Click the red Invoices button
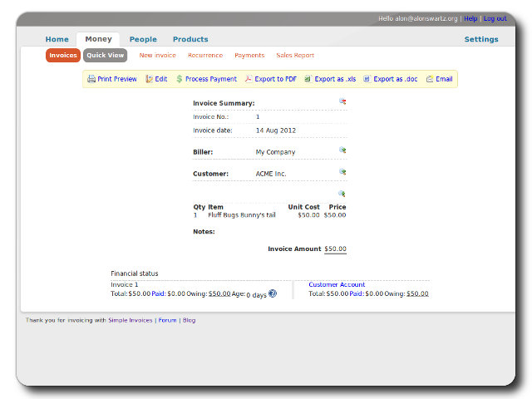Viewport: 532px width, 399px height. (x=63, y=56)
